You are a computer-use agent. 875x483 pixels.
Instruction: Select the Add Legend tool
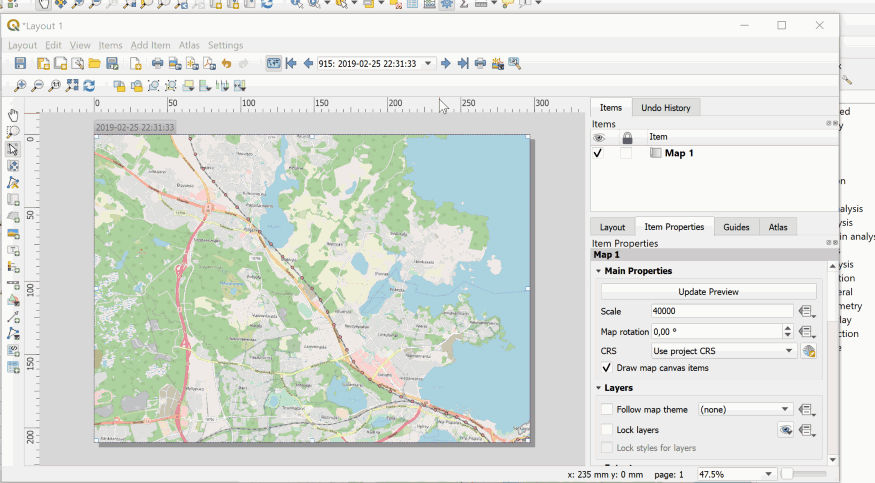(13, 267)
